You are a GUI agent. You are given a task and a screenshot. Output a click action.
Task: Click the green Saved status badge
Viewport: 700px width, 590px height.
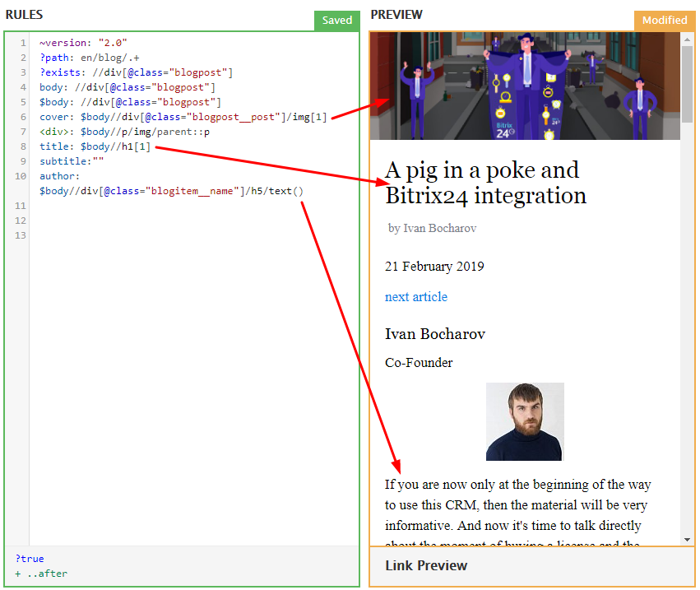337,21
